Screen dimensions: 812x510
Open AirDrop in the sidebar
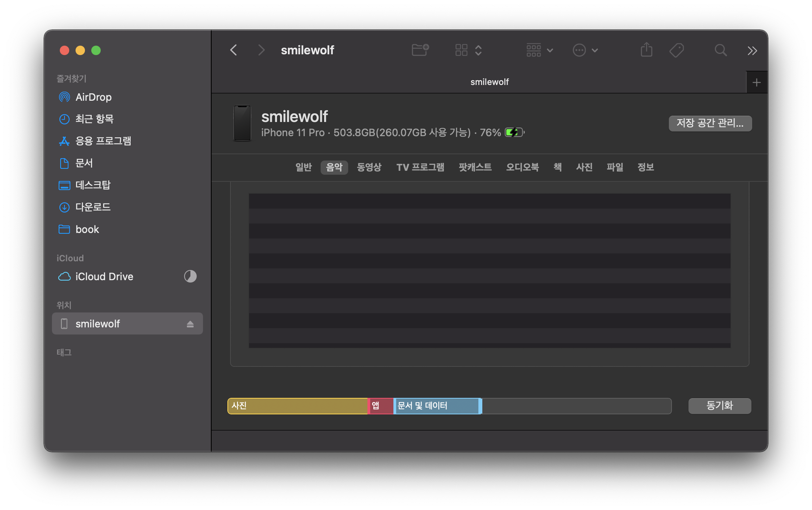point(93,97)
